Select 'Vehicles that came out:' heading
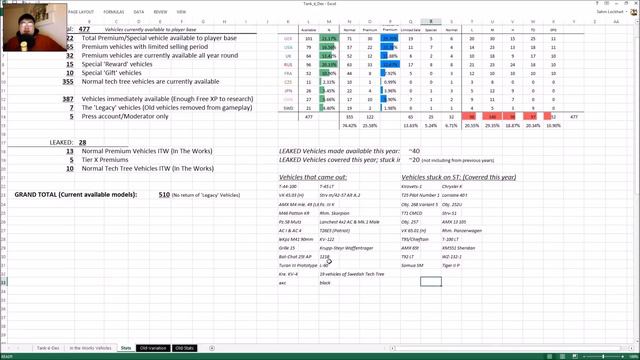This screenshot has height=360, width=640. pos(313,177)
